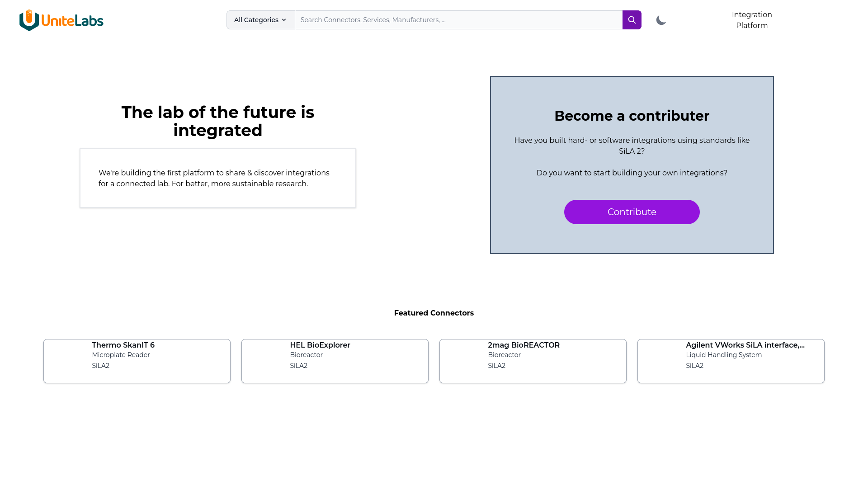Click the SiLA2 tag under Thermo SkanIT 6

coord(100,366)
